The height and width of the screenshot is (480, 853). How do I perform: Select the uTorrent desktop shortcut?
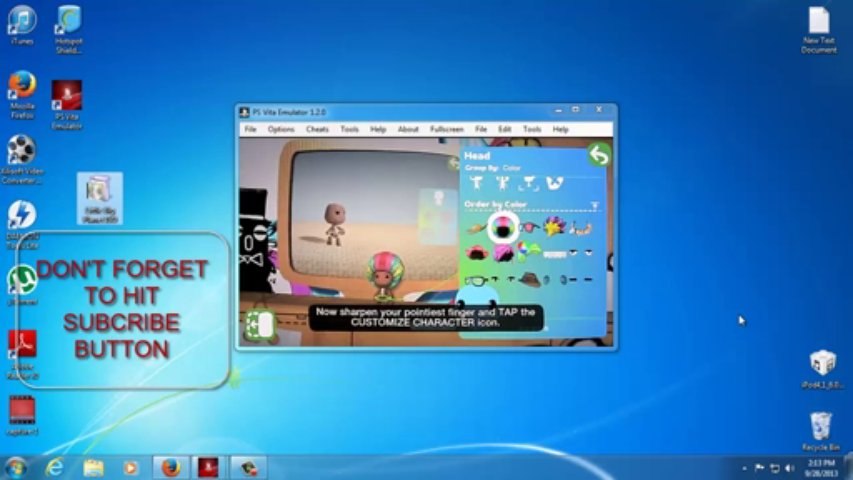pyautogui.click(x=22, y=285)
